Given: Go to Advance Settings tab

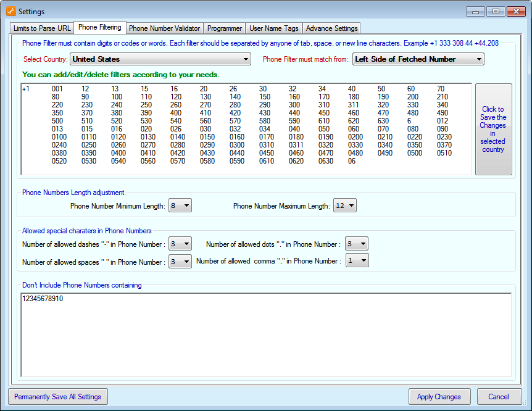Looking at the screenshot, I should (331, 28).
